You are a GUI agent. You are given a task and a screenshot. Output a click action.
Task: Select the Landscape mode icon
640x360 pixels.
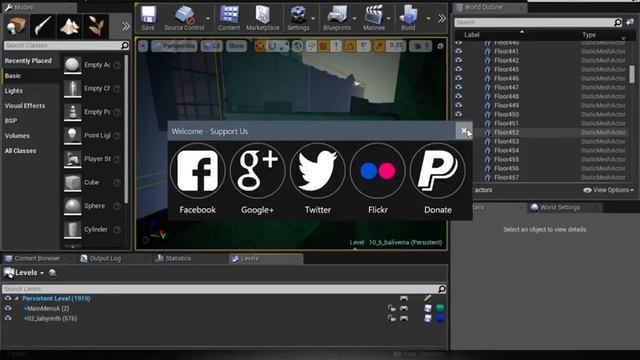(x=69, y=26)
